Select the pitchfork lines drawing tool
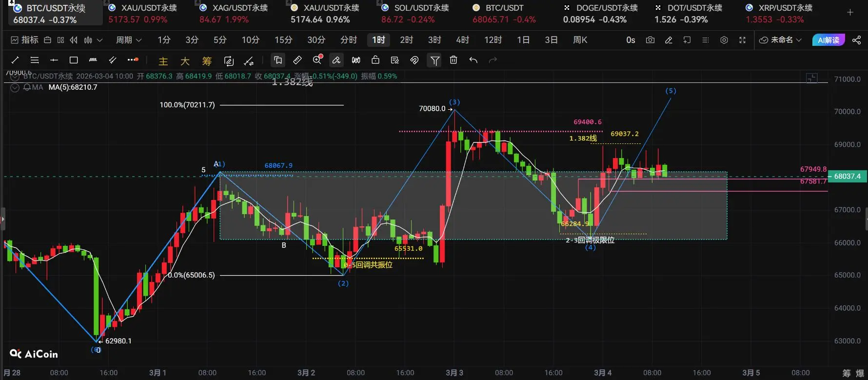Image resolution: width=868 pixels, height=380 pixels. [113, 60]
